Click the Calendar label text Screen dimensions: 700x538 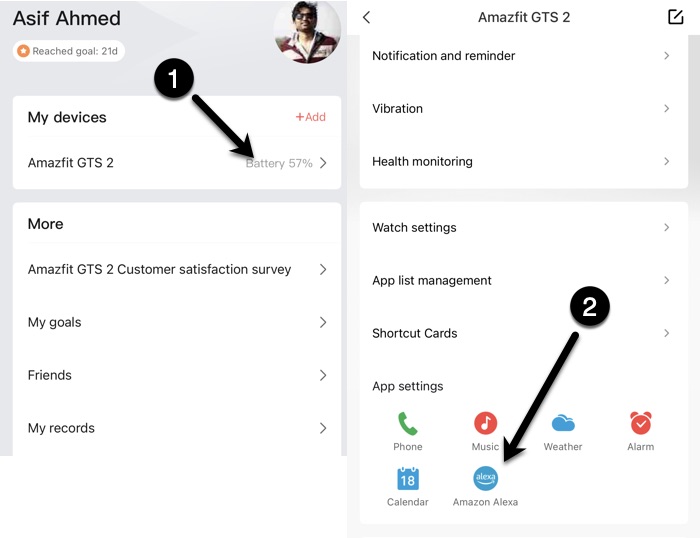[408, 502]
